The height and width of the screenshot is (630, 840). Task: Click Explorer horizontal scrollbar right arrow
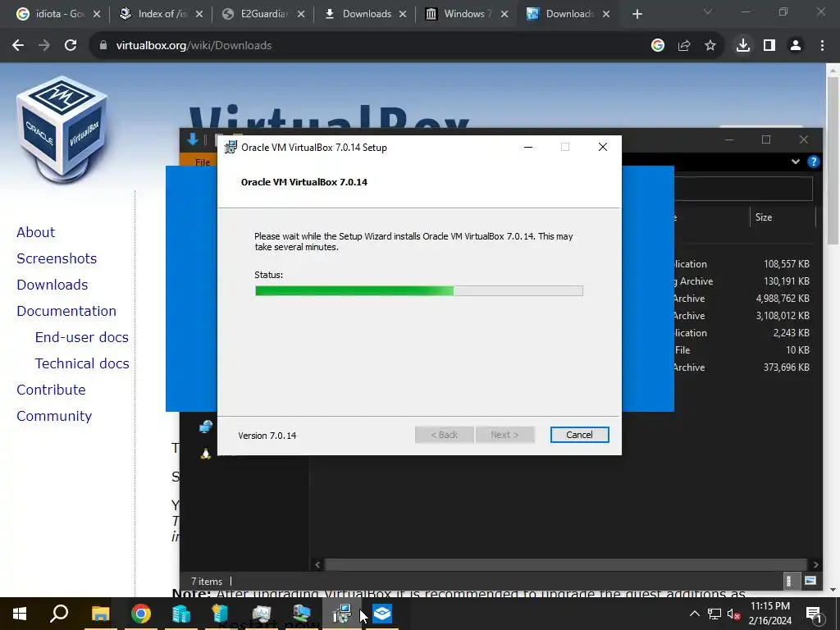[x=815, y=564]
